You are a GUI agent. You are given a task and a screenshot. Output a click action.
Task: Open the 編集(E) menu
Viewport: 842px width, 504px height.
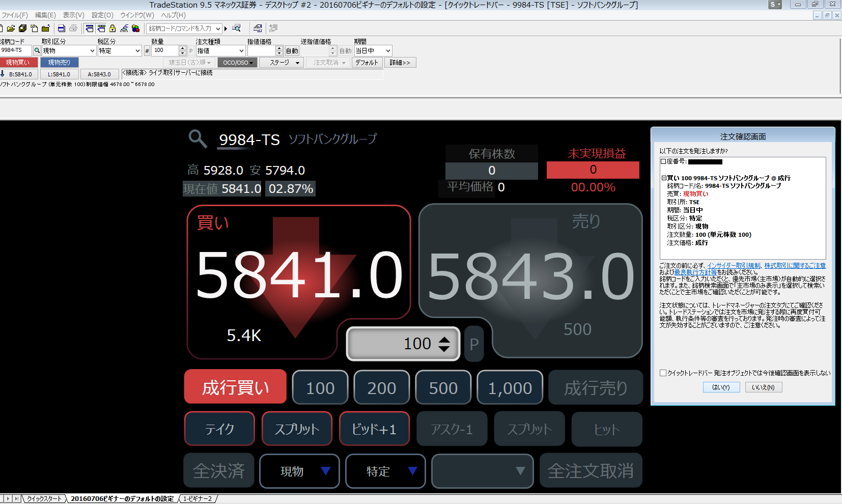pos(45,15)
